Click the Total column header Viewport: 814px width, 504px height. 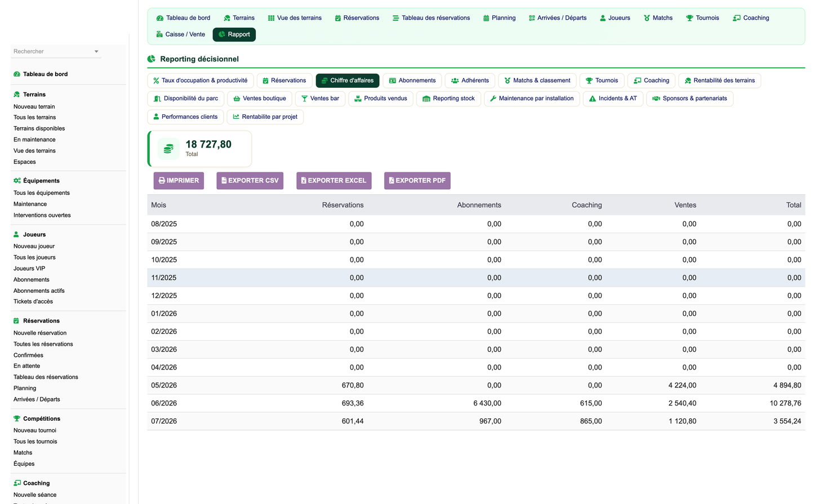point(794,206)
